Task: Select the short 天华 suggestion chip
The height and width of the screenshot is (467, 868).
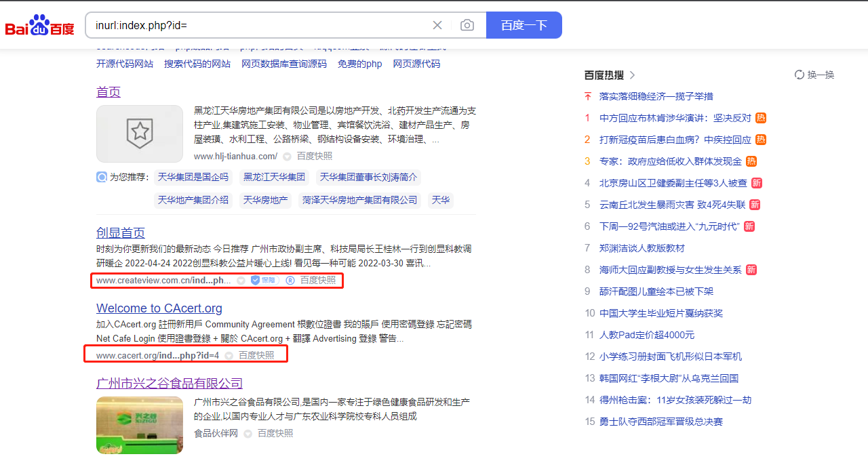Action: tap(441, 200)
